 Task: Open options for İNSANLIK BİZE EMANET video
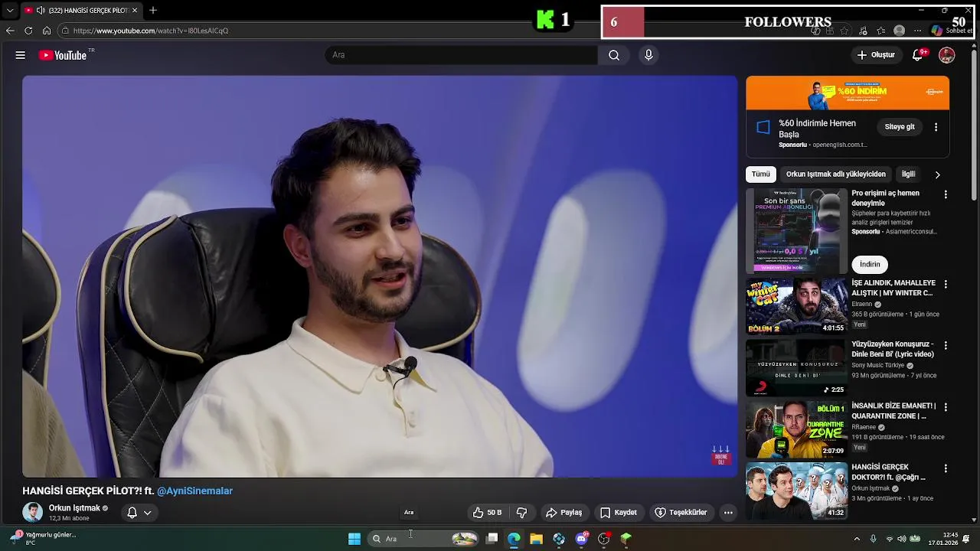(946, 407)
